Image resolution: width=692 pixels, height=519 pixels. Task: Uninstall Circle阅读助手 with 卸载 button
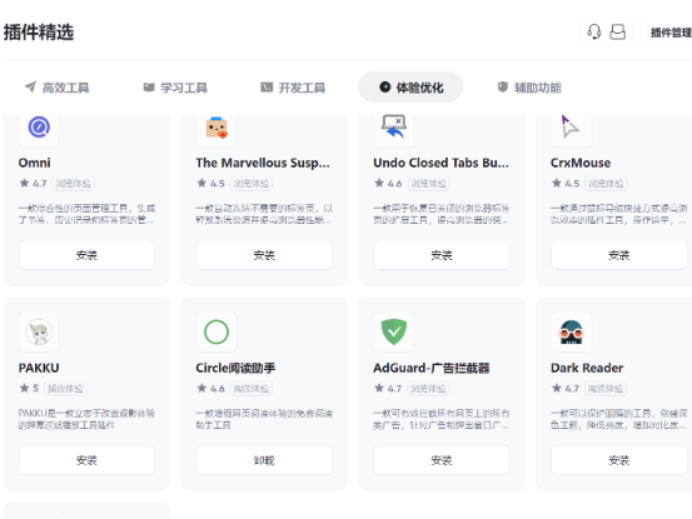coord(264,460)
